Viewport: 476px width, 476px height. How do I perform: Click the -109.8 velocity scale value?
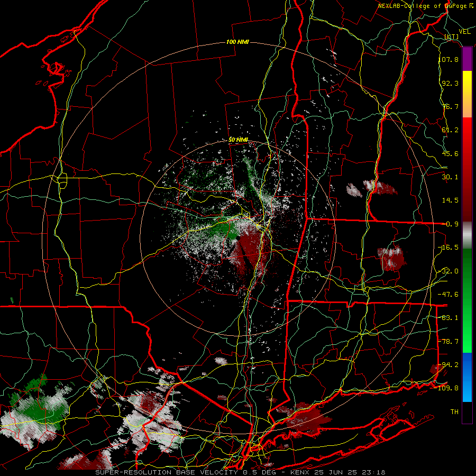click(446, 388)
